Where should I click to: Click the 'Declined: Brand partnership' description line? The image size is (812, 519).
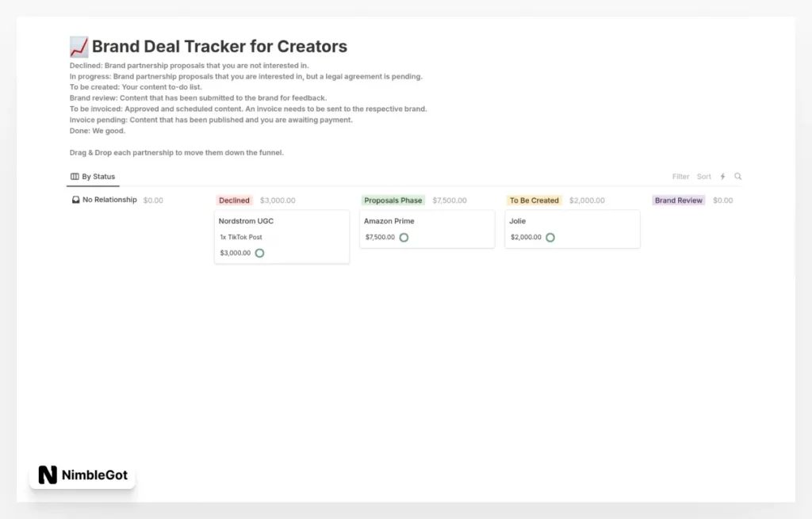189,66
